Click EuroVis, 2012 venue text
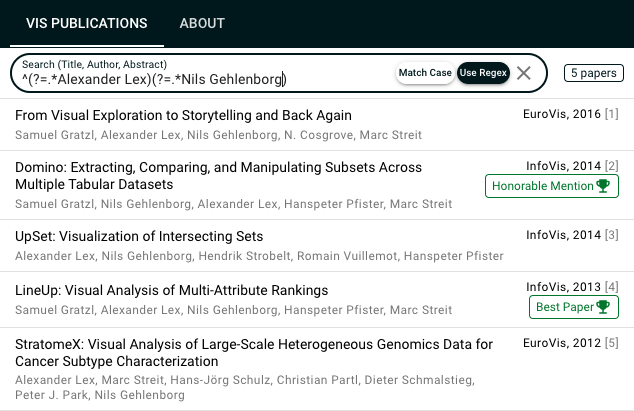 (x=562, y=343)
